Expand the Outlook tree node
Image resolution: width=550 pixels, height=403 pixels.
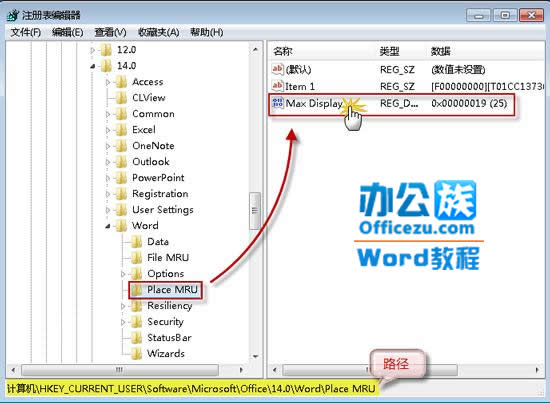(x=108, y=162)
